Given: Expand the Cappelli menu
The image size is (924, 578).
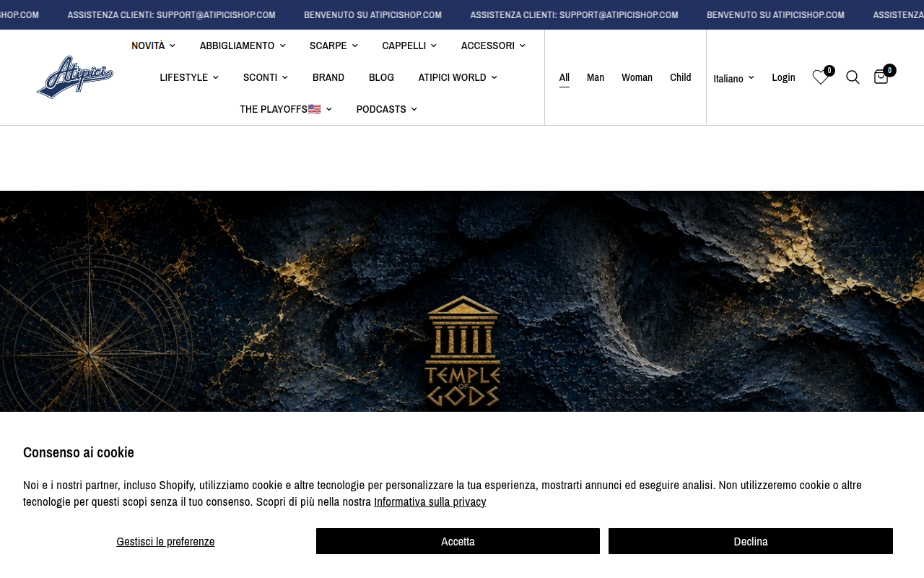Looking at the screenshot, I should (409, 46).
